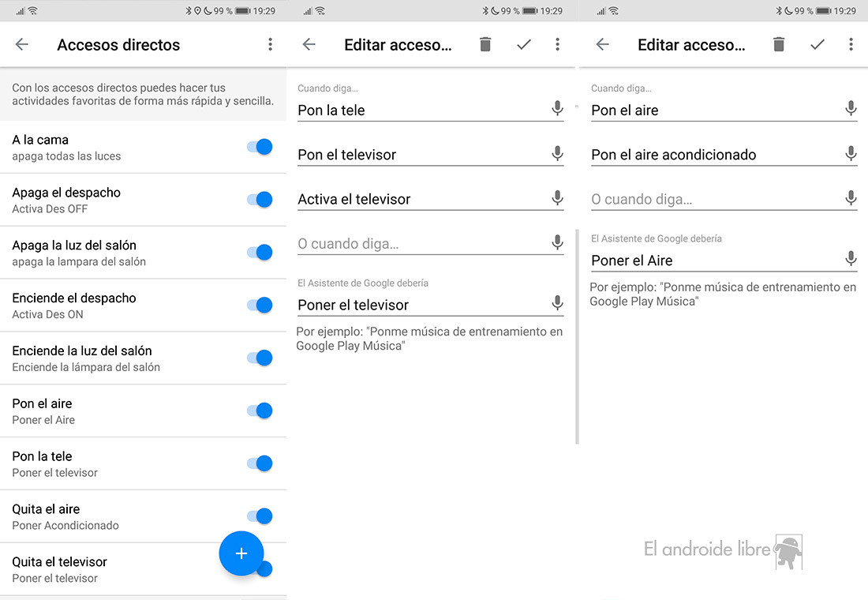Toggle the Pon la tele switch

(x=260, y=463)
